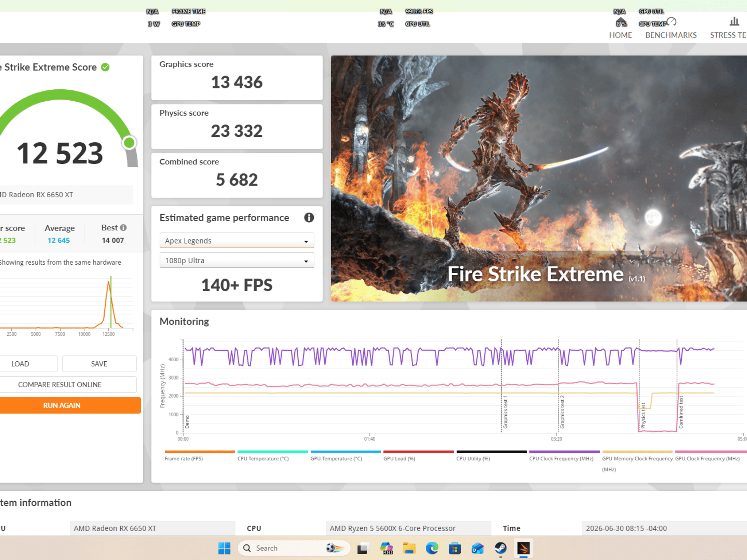Open Microsoft Store from the taskbar
Image resolution: width=747 pixels, height=560 pixels.
tap(455, 548)
